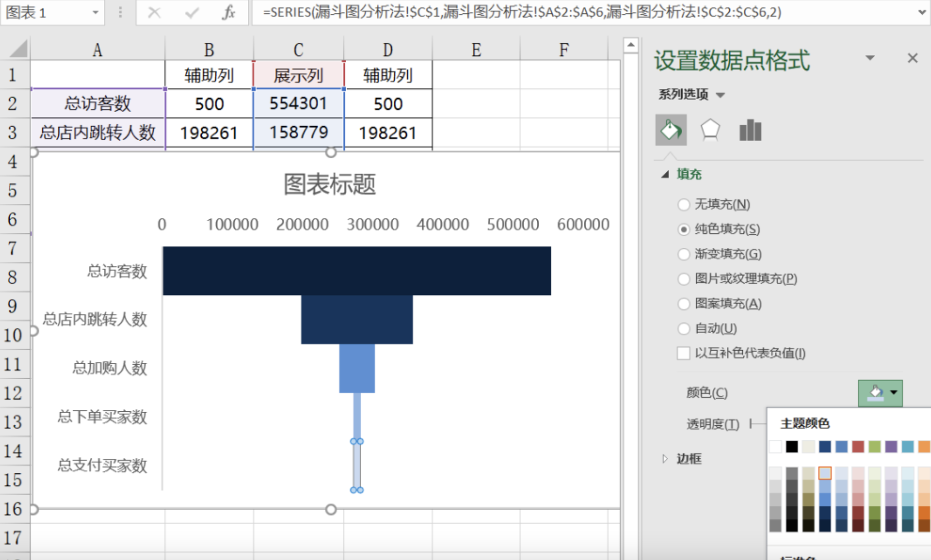The image size is (931, 560).
Task: Click the chart title 图表标题
Action: pyautogui.click(x=329, y=184)
